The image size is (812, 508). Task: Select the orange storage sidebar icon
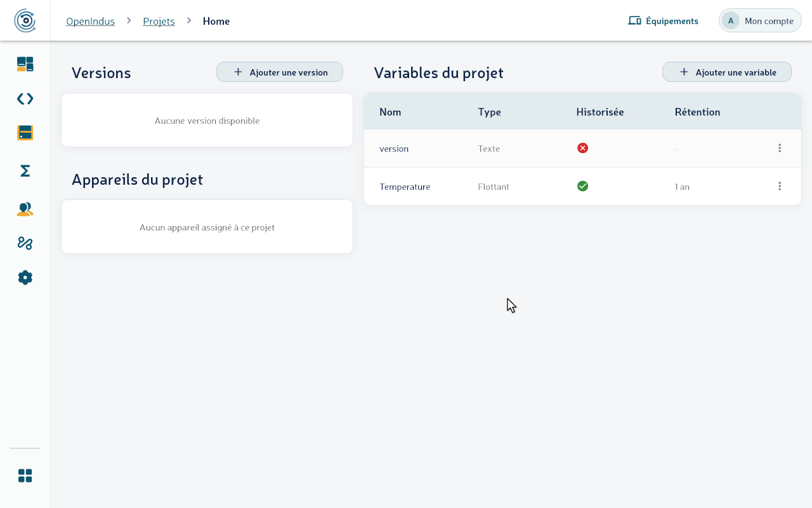coord(25,133)
